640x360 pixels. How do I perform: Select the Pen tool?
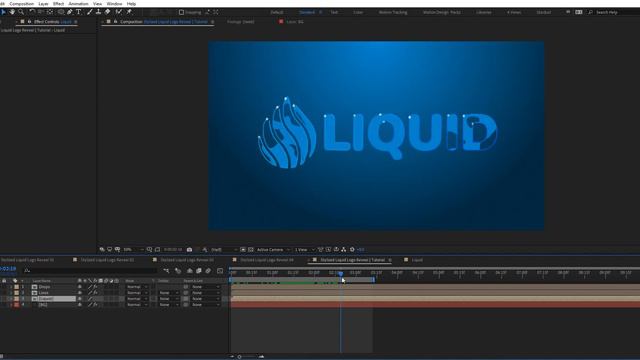70,12
